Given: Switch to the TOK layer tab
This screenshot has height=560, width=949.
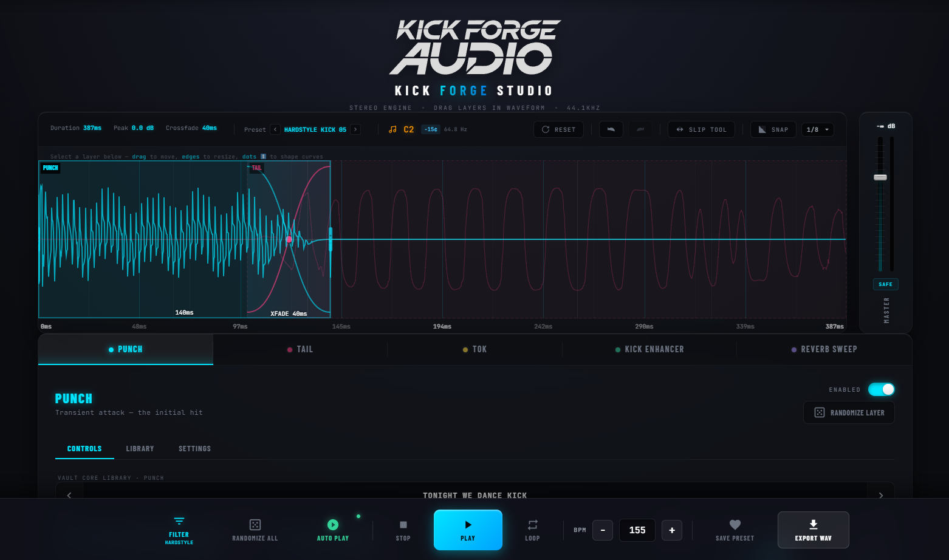Looking at the screenshot, I should pyautogui.click(x=474, y=349).
